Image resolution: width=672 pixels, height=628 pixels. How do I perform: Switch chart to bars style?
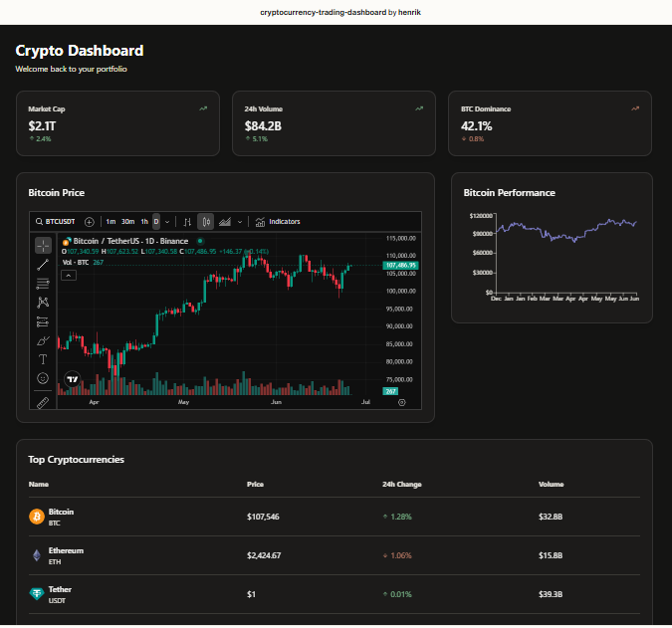tap(187, 222)
